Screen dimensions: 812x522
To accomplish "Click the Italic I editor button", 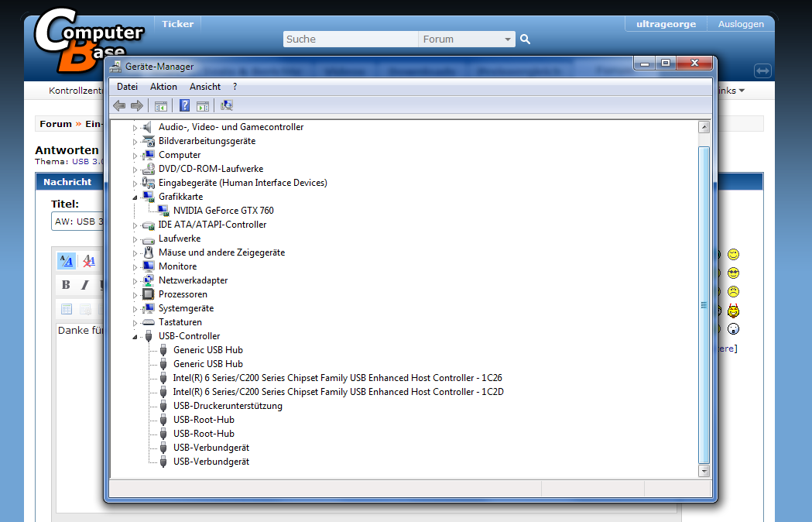I will click(85, 284).
